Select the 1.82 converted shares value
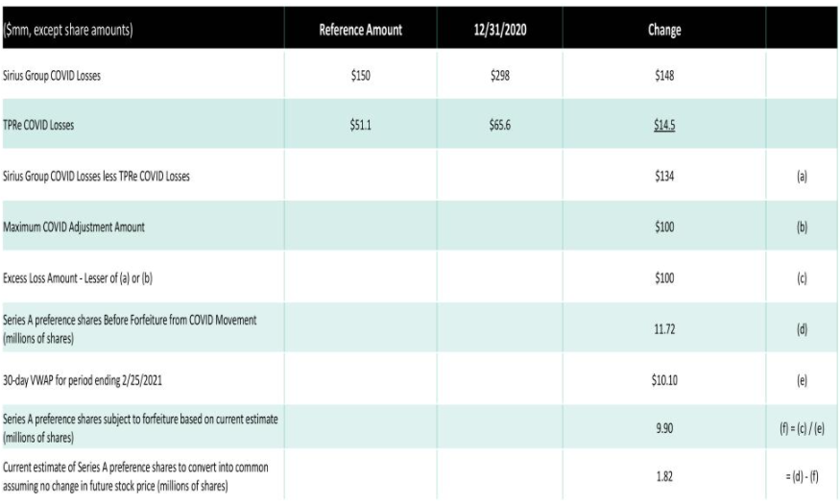 coord(664,477)
